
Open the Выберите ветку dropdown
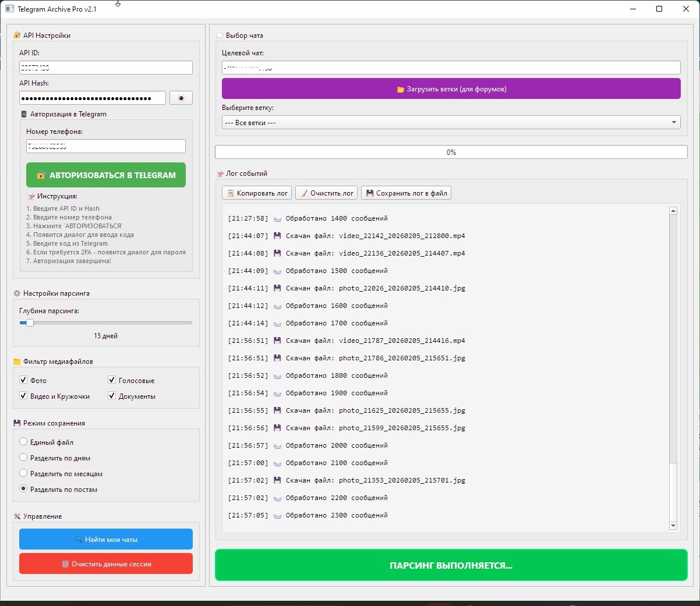[451, 123]
